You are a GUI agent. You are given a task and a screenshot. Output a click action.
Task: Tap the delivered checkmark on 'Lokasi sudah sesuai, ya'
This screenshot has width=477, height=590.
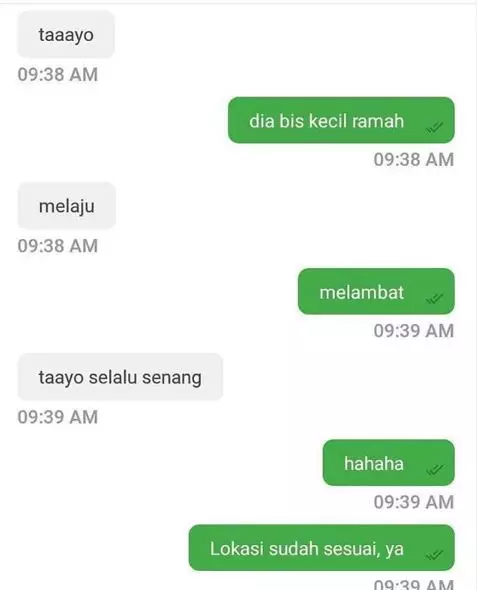click(x=434, y=555)
